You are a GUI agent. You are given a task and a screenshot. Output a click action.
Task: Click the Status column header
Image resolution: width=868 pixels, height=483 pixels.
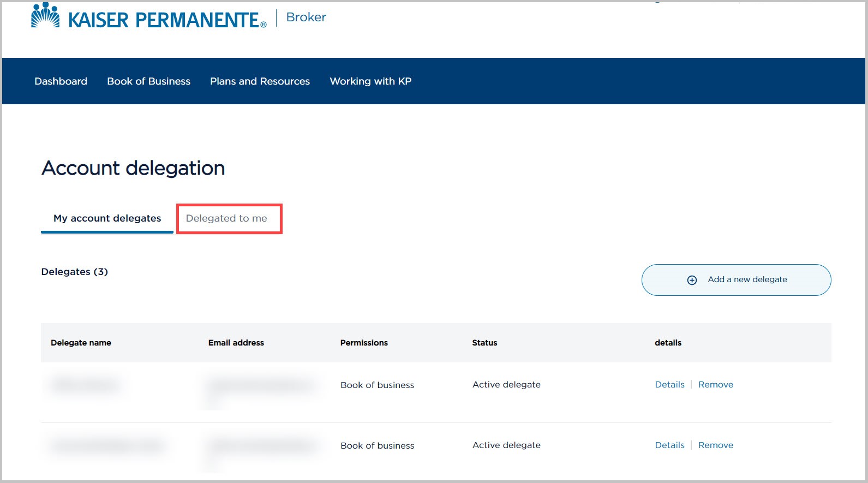pyautogui.click(x=484, y=343)
